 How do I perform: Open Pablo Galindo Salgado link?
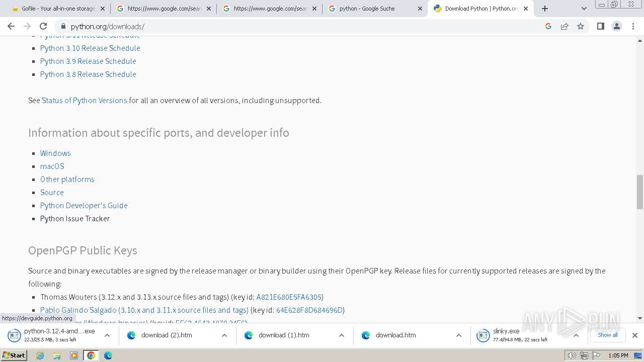(x=144, y=310)
